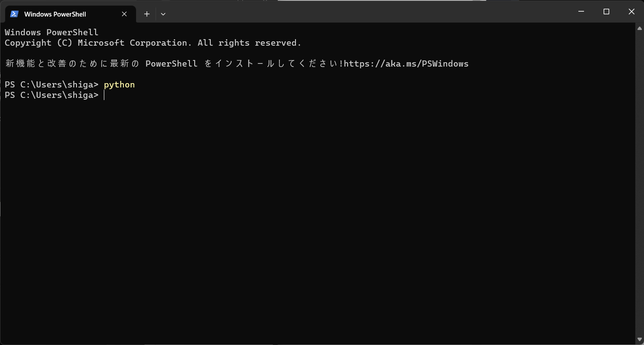The image size is (644, 345).
Task: Click the empty title bar area
Action: [x=348, y=11]
